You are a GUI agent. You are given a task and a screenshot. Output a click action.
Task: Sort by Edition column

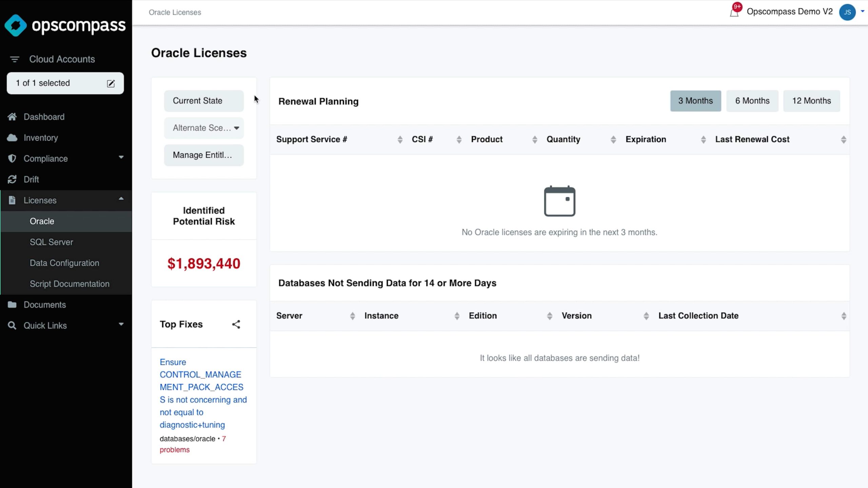pyautogui.click(x=550, y=316)
